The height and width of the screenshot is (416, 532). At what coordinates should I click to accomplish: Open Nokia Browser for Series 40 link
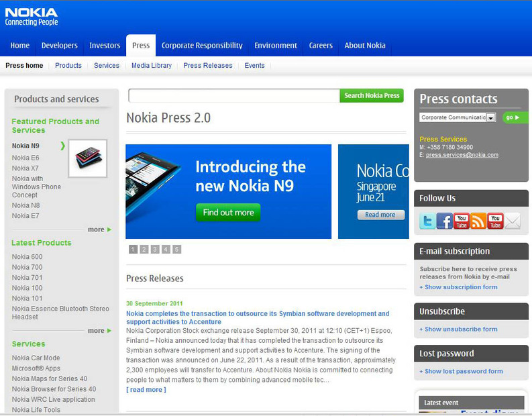54,389
